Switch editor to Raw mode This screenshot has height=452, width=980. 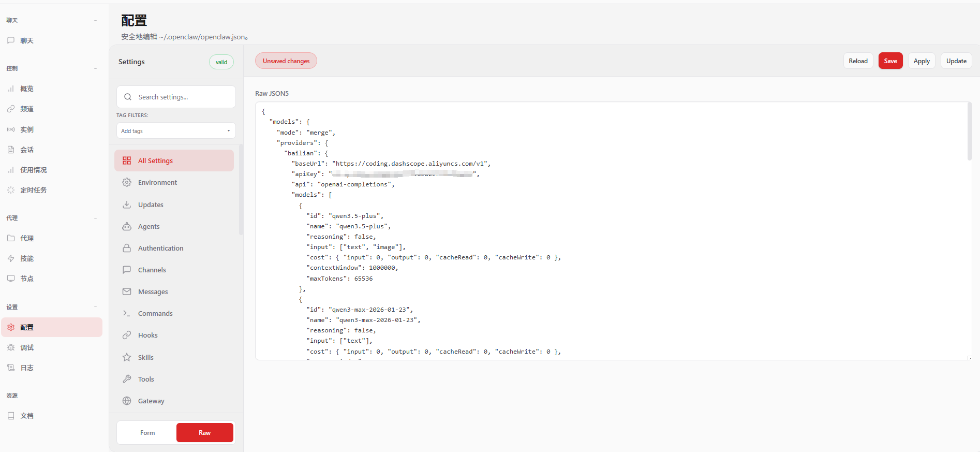(x=204, y=433)
